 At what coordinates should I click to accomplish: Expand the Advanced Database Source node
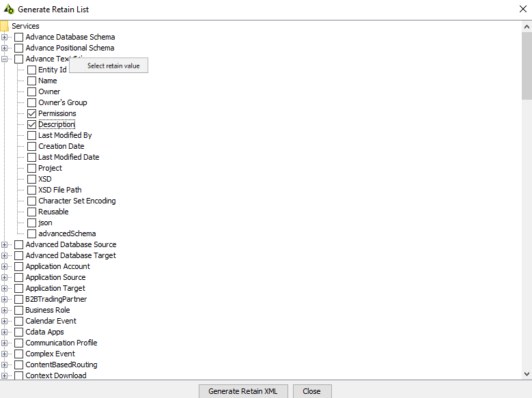(5, 244)
